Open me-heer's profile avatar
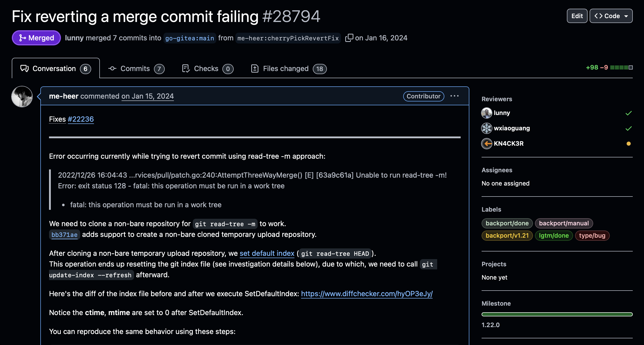This screenshot has height=345, width=644. pos(22,96)
